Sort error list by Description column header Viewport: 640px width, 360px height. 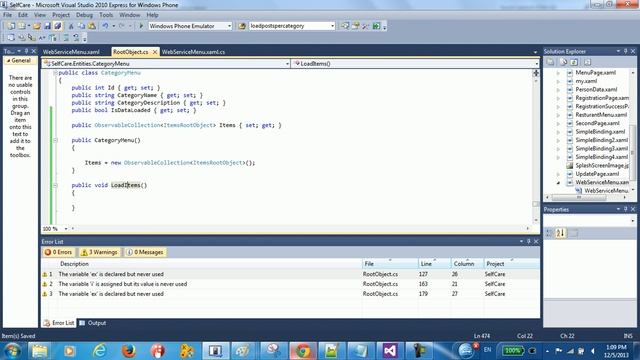(x=210, y=264)
